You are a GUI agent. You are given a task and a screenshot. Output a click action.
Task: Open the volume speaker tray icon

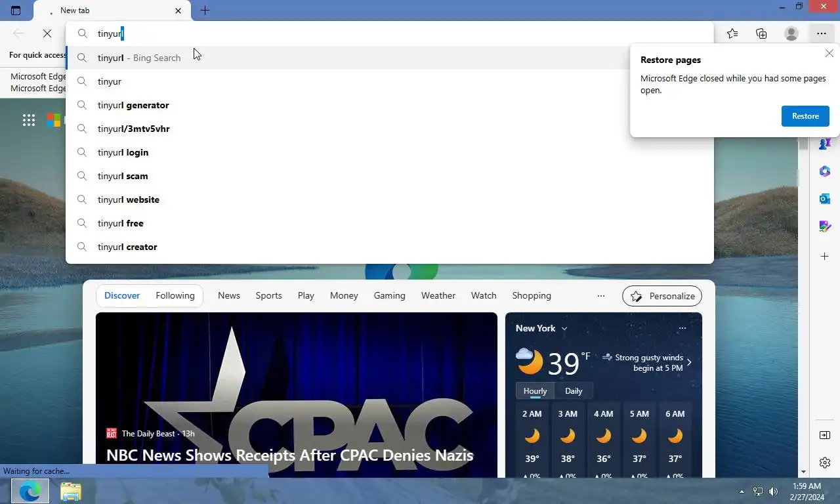(774, 491)
